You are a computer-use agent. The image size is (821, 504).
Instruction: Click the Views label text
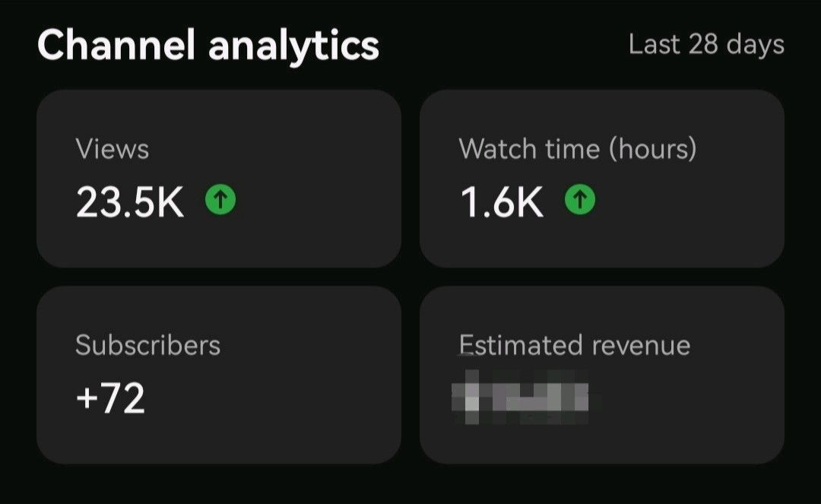click(x=112, y=149)
